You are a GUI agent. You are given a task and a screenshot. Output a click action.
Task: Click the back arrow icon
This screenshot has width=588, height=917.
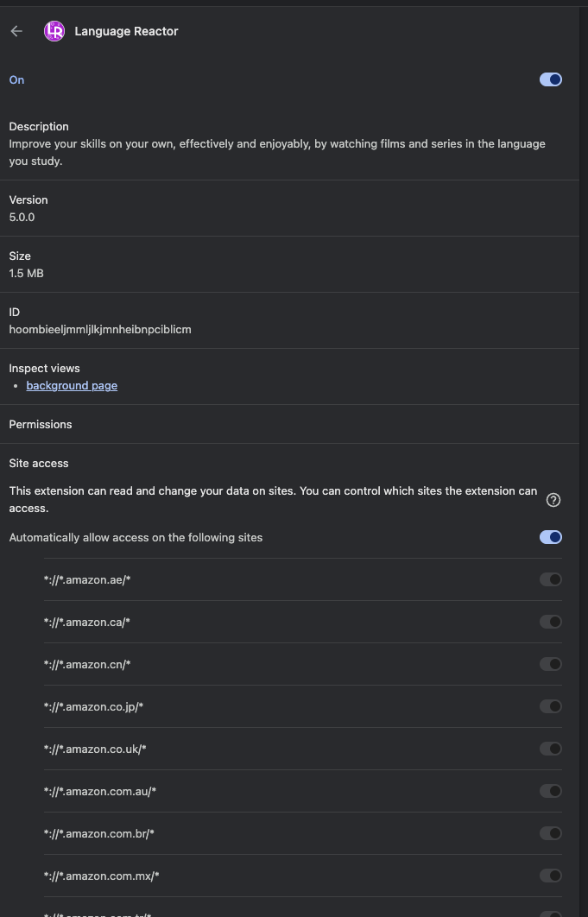16,31
